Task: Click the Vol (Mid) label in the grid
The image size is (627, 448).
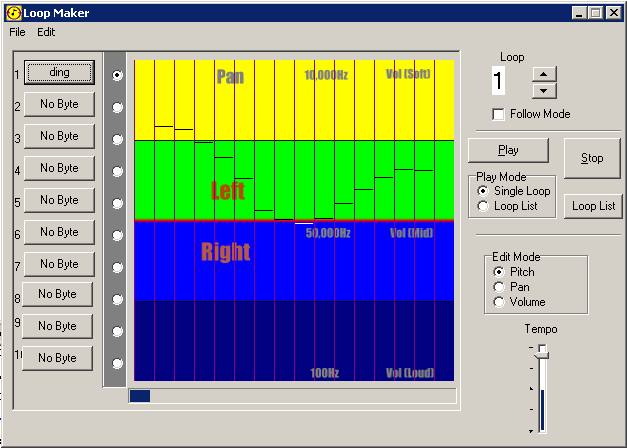Action: pyautogui.click(x=411, y=233)
